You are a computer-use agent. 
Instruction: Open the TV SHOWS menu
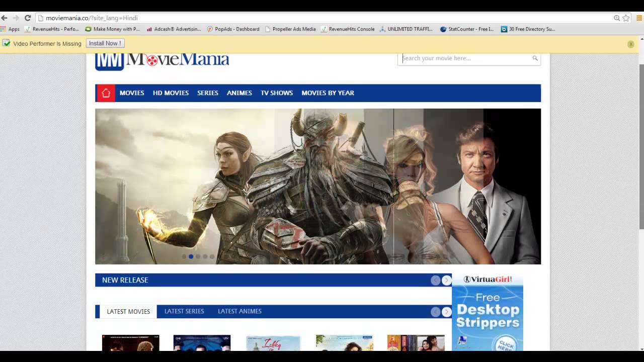point(277,93)
